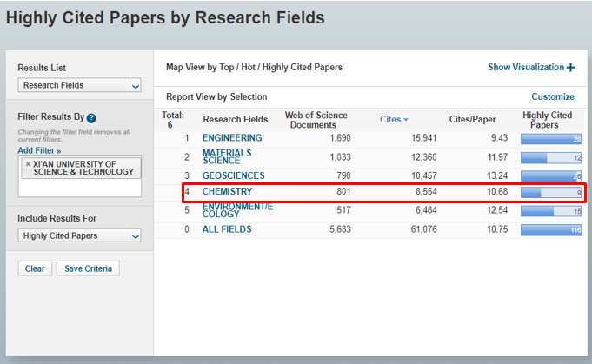Open the ENVIRONMENT/ECOLOGY field link
The width and height of the screenshot is (592, 364).
click(x=237, y=210)
